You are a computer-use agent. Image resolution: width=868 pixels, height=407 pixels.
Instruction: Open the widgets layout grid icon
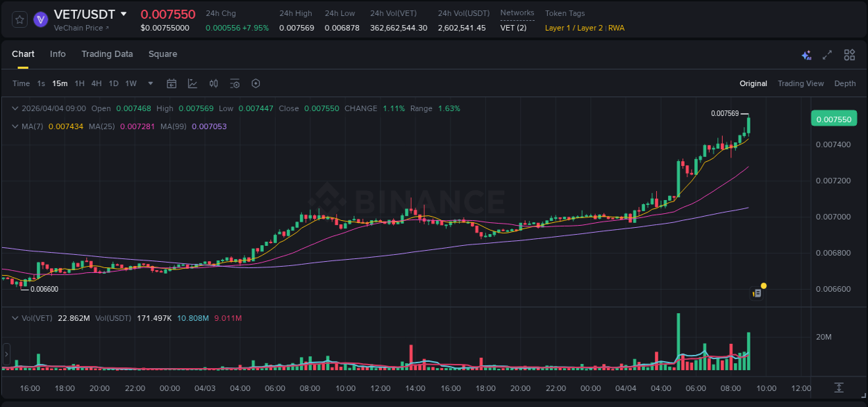click(849, 54)
